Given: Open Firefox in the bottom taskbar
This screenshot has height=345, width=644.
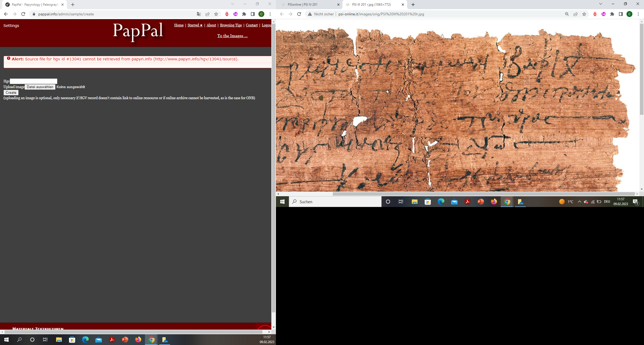Looking at the screenshot, I should 138,340.
